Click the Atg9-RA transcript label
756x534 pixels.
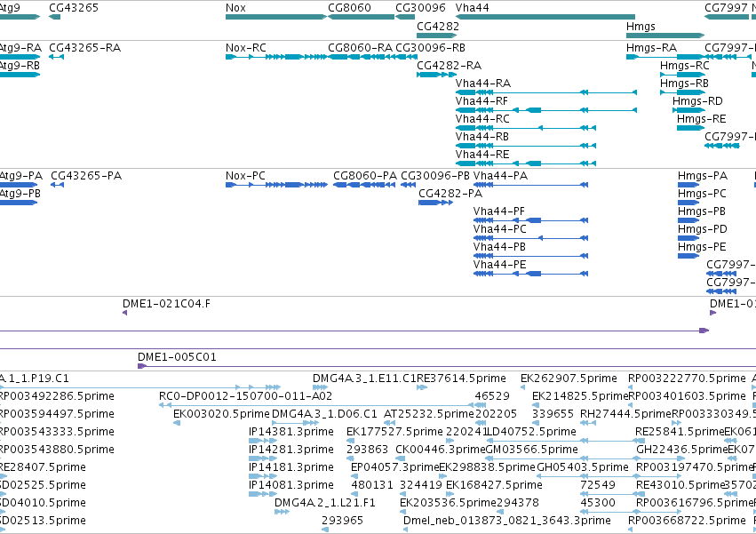coord(20,48)
